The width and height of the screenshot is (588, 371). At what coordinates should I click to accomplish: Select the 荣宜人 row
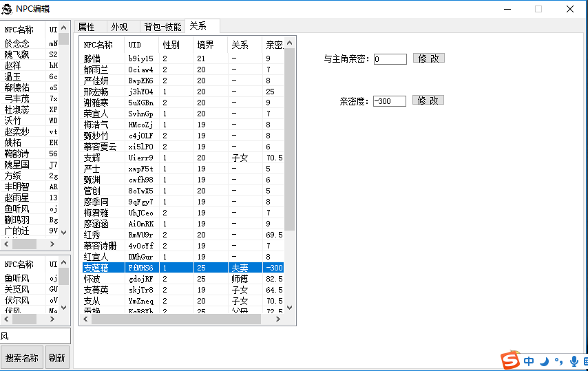click(x=183, y=114)
